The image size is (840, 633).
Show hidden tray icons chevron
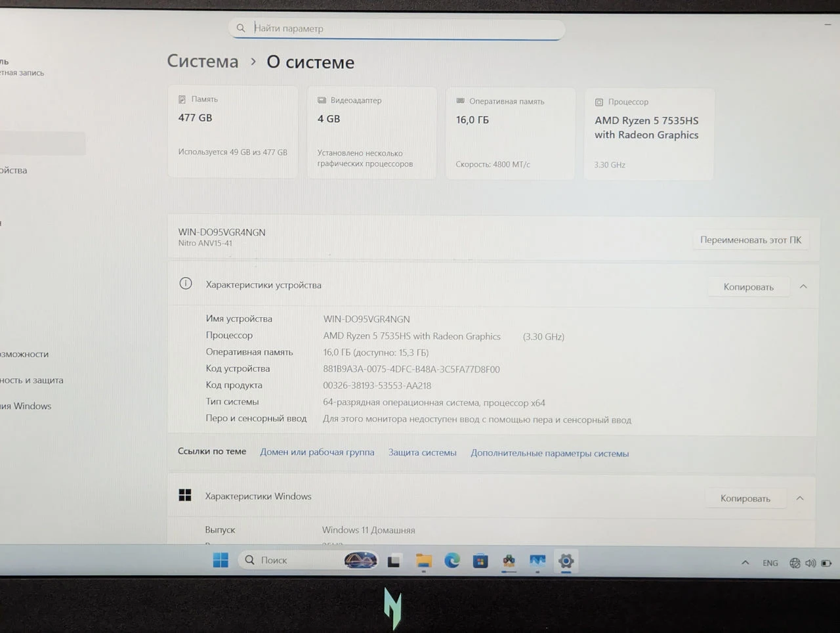[745, 563]
